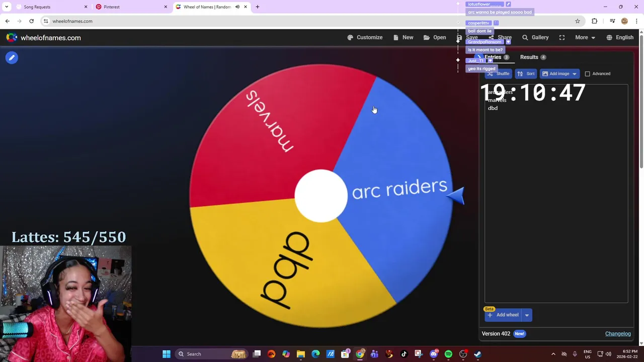Click the Add wheel button
The width and height of the screenshot is (644, 362).
tap(503, 315)
